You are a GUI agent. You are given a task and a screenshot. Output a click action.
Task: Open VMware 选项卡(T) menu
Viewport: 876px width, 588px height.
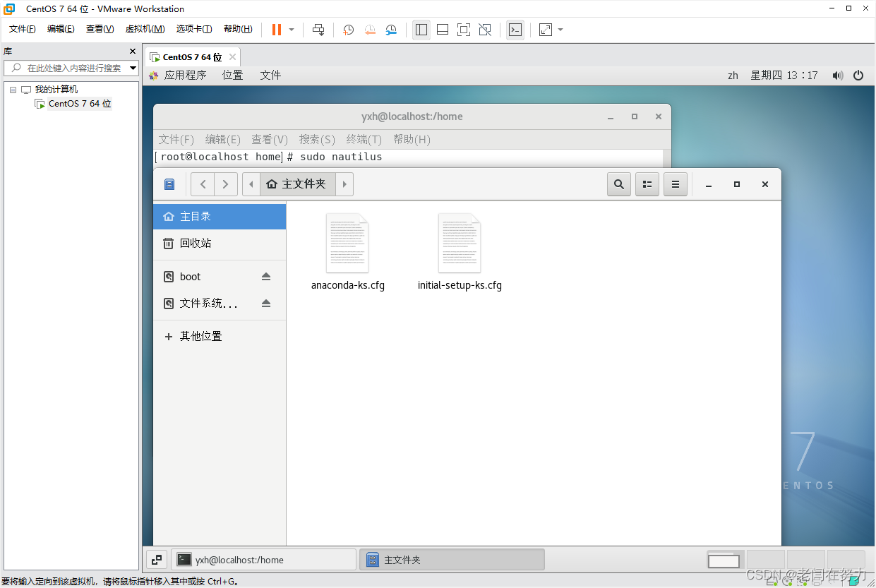[x=194, y=29]
